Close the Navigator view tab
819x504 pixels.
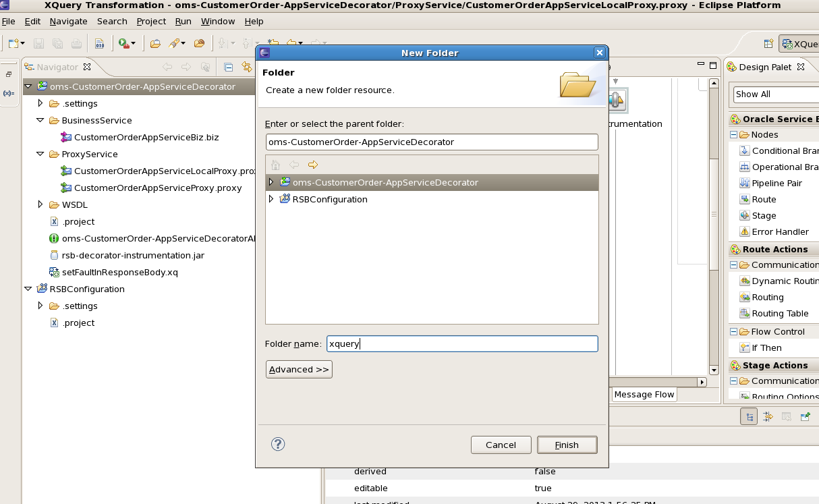tap(87, 67)
